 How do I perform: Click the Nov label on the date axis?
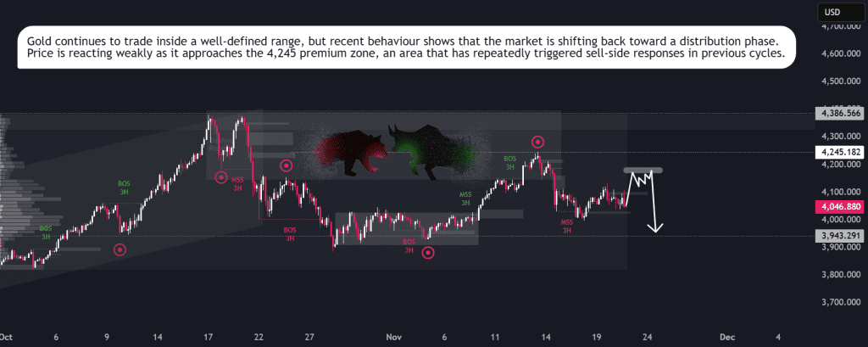coord(394,337)
